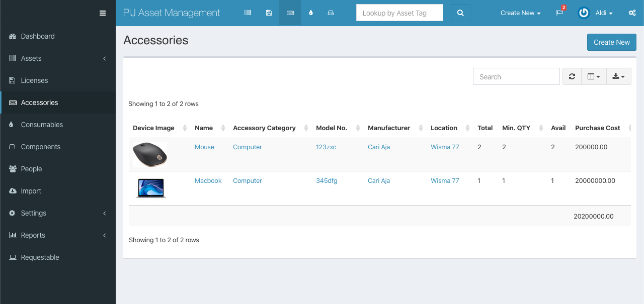Image resolution: width=644 pixels, height=304 pixels.
Task: Toggle the sidebar hamburger menu
Action: click(103, 13)
